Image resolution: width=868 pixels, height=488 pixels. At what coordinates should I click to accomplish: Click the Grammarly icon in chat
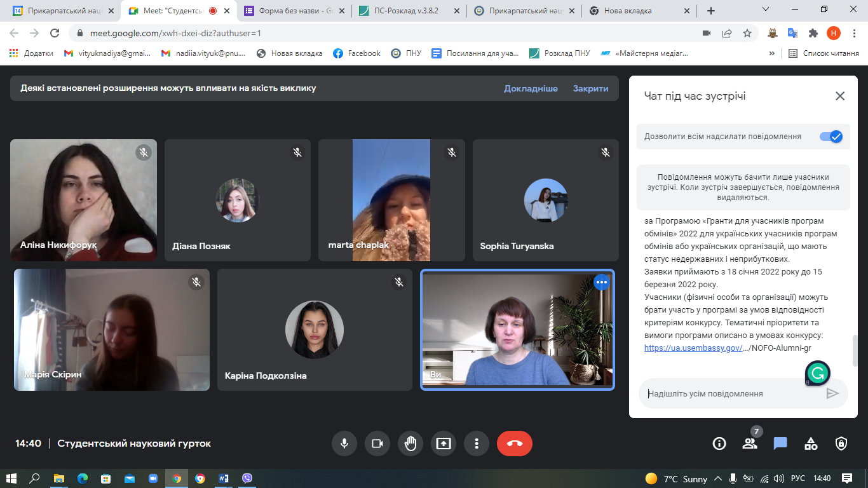(817, 373)
